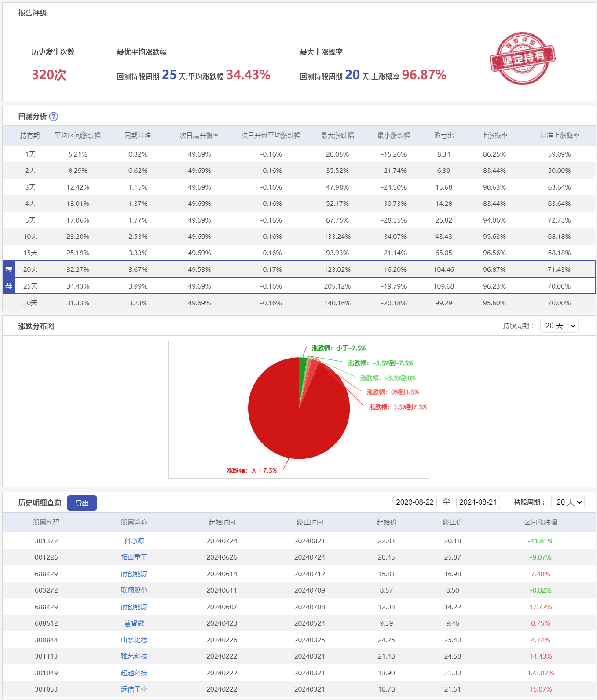The image size is (597, 700).
Task: Click the start date field 2023-08-22
Action: pos(414,502)
